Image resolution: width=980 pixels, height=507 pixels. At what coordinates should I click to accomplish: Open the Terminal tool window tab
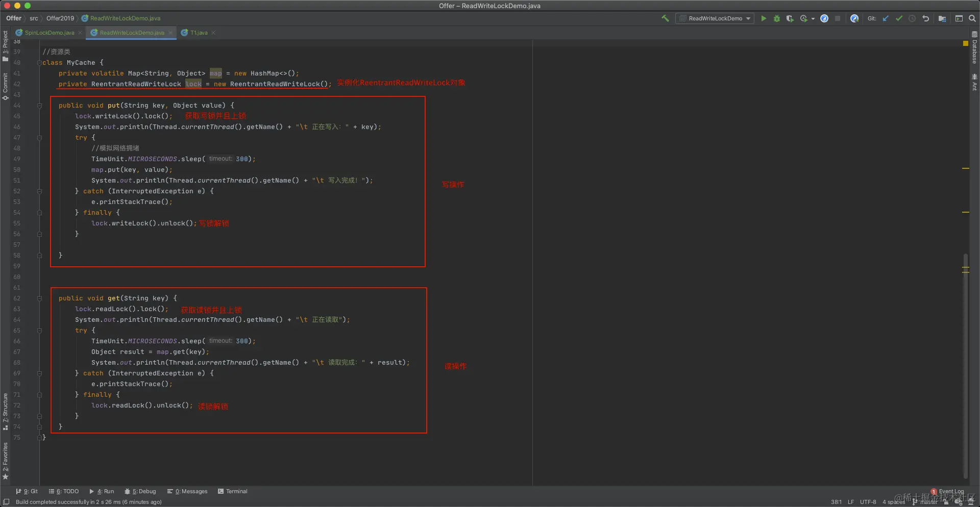coord(233,492)
